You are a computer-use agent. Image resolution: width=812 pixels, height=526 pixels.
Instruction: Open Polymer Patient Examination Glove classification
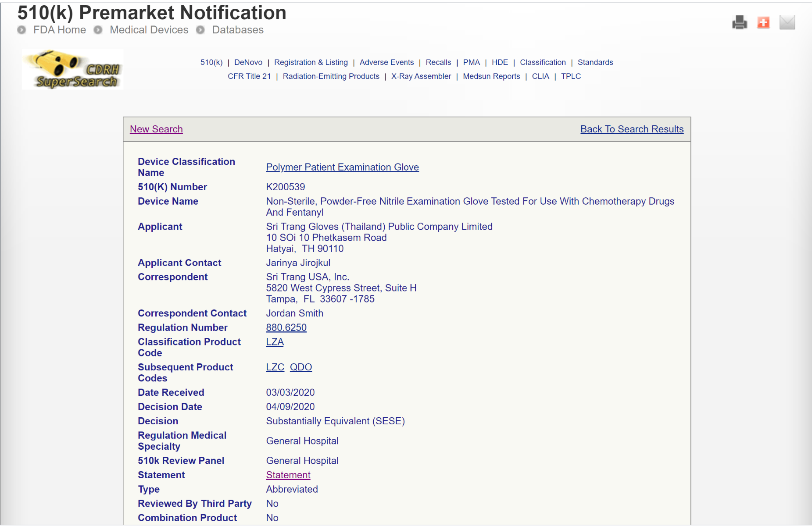(342, 167)
